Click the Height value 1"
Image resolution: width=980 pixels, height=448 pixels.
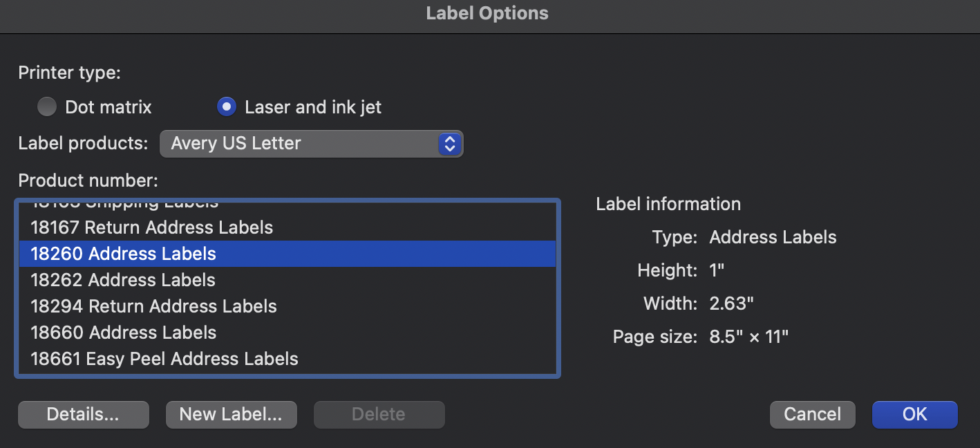tap(717, 270)
